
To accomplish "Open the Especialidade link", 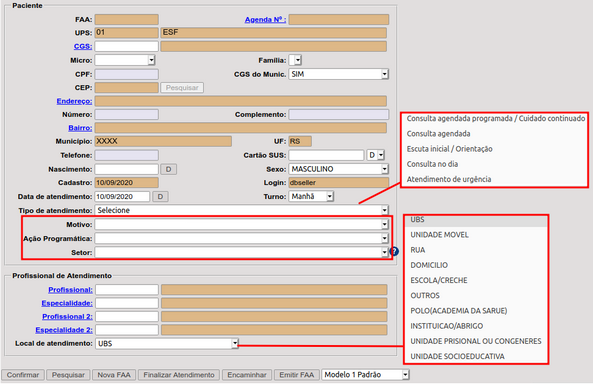I will 67,303.
